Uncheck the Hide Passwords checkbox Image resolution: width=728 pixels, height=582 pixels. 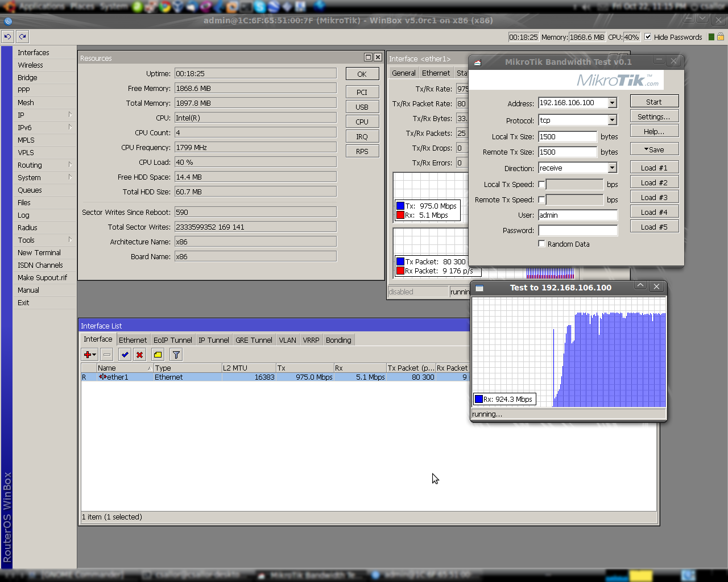coord(648,37)
